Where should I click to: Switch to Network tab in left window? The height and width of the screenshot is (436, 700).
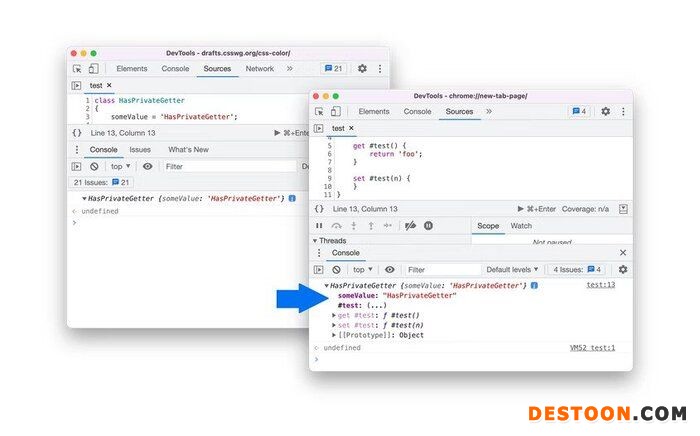point(259,69)
